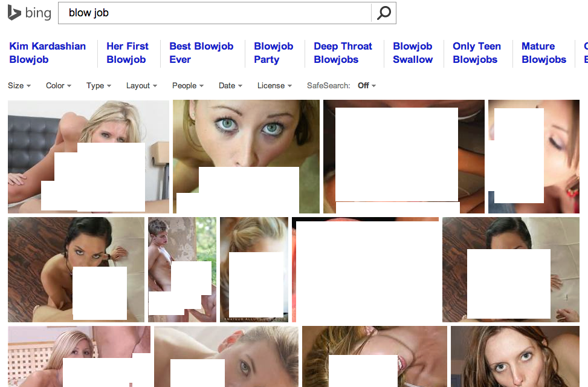Open the People filter dropdown
588x387 pixels.
pos(187,86)
